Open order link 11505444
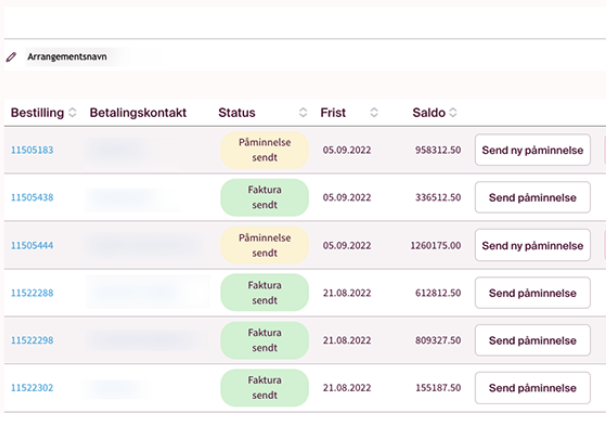 point(32,245)
